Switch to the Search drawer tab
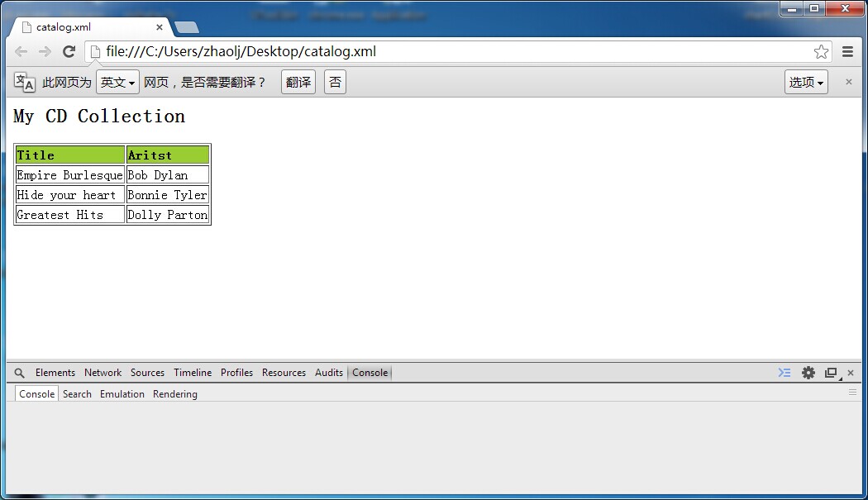 pos(77,394)
